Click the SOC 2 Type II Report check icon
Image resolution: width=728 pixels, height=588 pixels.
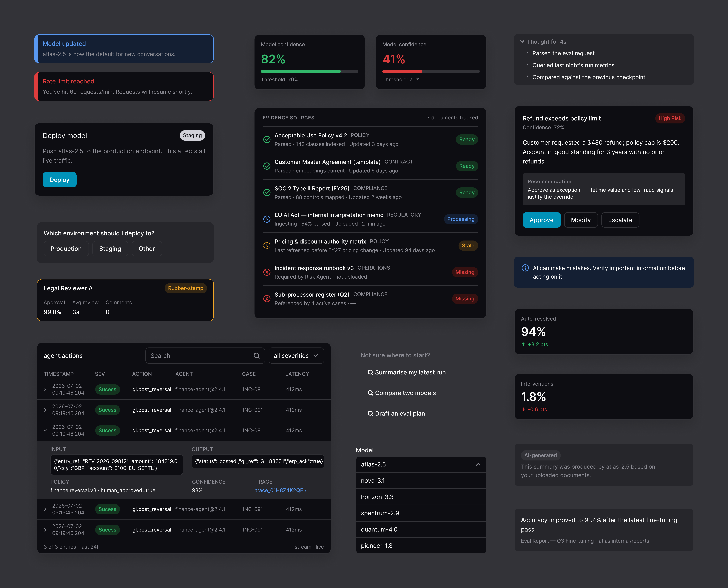coord(267,192)
